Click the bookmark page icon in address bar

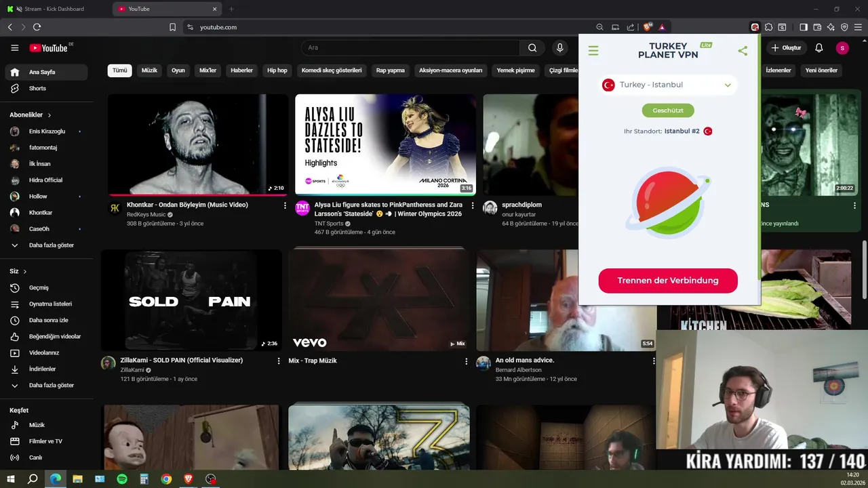(x=172, y=27)
